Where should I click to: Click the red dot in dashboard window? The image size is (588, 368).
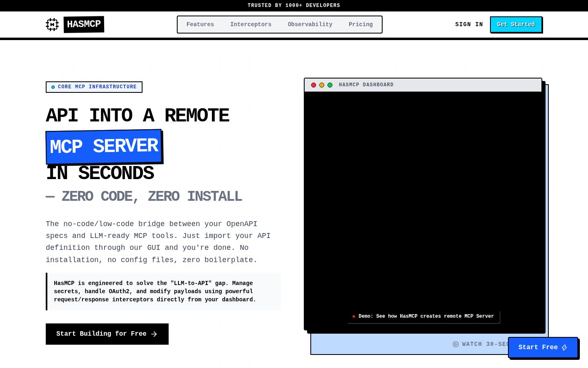pyautogui.click(x=314, y=85)
